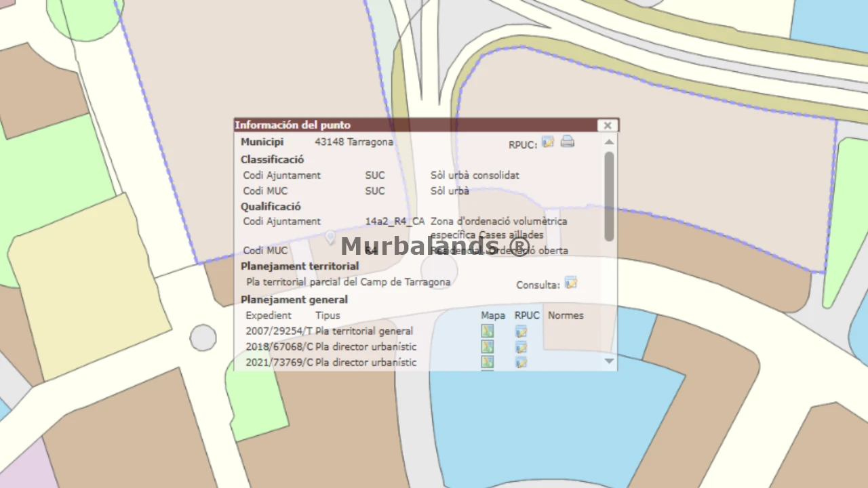Click the scrollbar down arrow in popup
The height and width of the screenshot is (488, 868).
click(x=609, y=361)
